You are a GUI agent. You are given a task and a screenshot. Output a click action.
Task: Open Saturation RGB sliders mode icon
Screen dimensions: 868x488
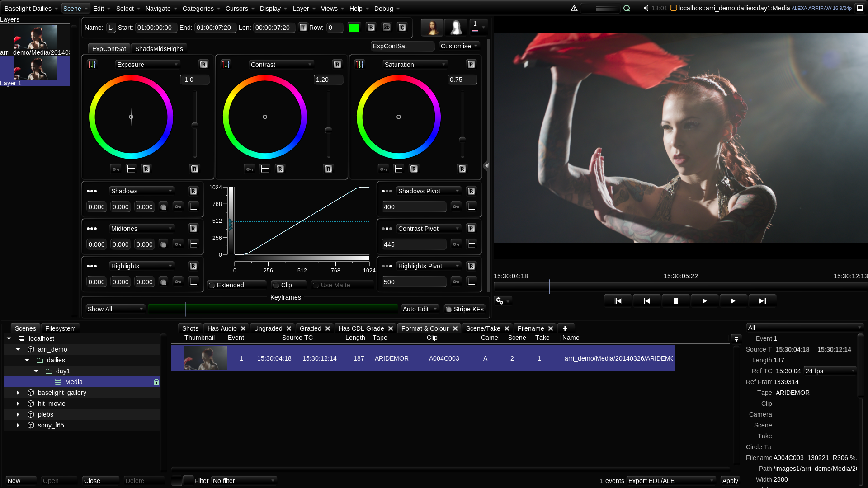pos(359,65)
